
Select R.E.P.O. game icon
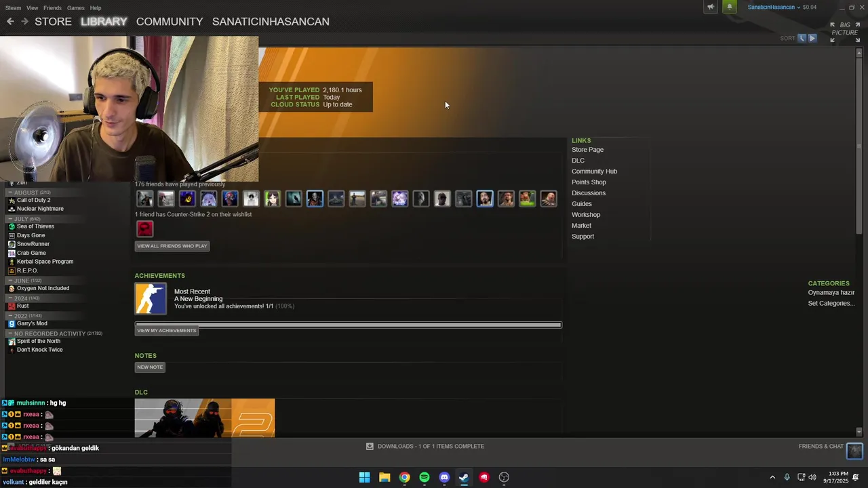tap(12, 270)
